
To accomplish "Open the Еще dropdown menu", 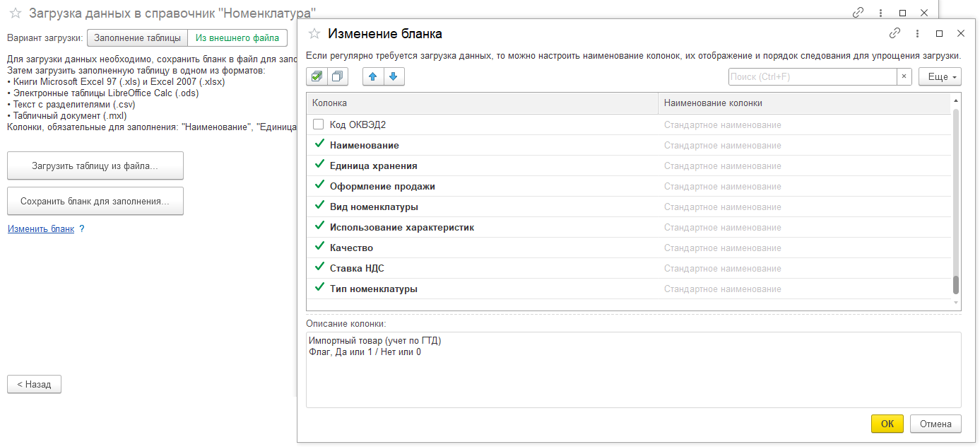I will (x=940, y=76).
